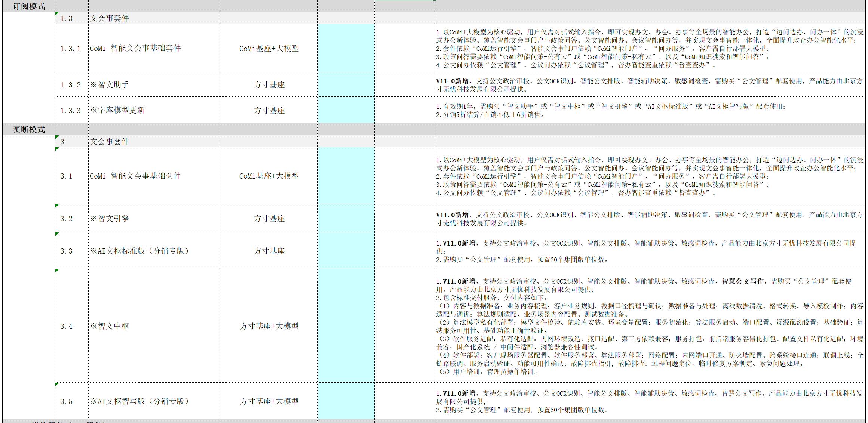This screenshot has width=868, height=423.
Task: Click "CoMi基座+大模型" in row 1.3.1
Action: tap(269, 49)
